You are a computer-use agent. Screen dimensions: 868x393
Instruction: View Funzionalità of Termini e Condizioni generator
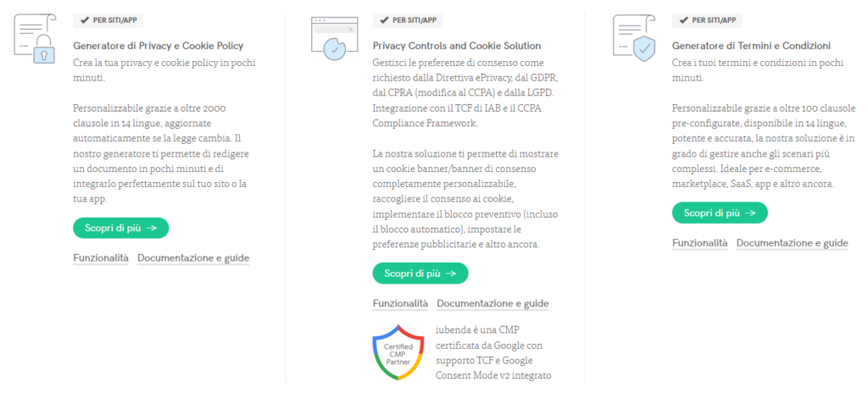click(x=699, y=243)
